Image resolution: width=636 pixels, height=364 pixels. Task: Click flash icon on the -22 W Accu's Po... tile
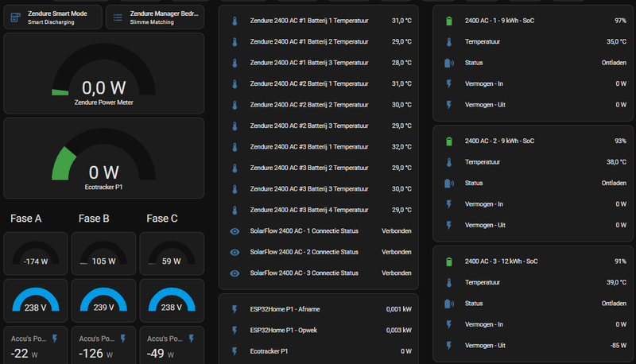click(55, 339)
